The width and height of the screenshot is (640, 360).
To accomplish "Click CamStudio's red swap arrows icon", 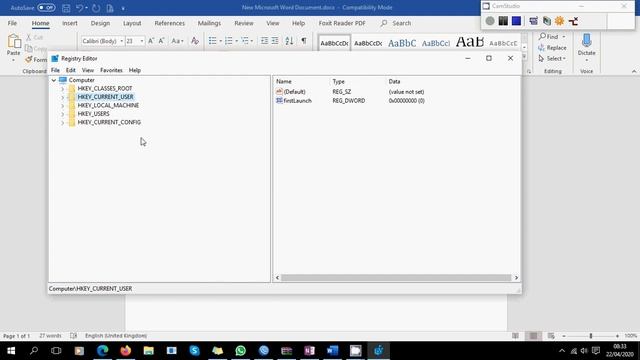I will click(x=573, y=21).
